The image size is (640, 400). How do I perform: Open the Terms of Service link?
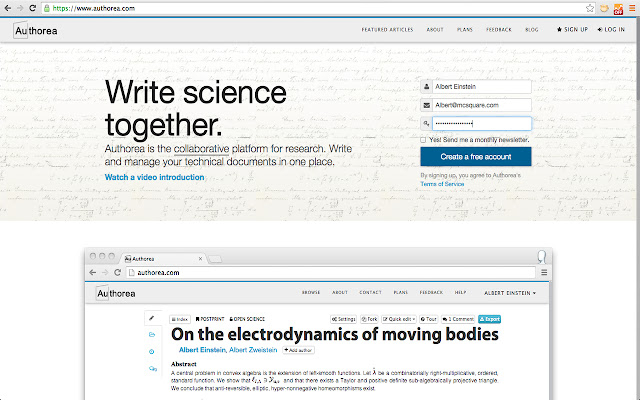[442, 184]
